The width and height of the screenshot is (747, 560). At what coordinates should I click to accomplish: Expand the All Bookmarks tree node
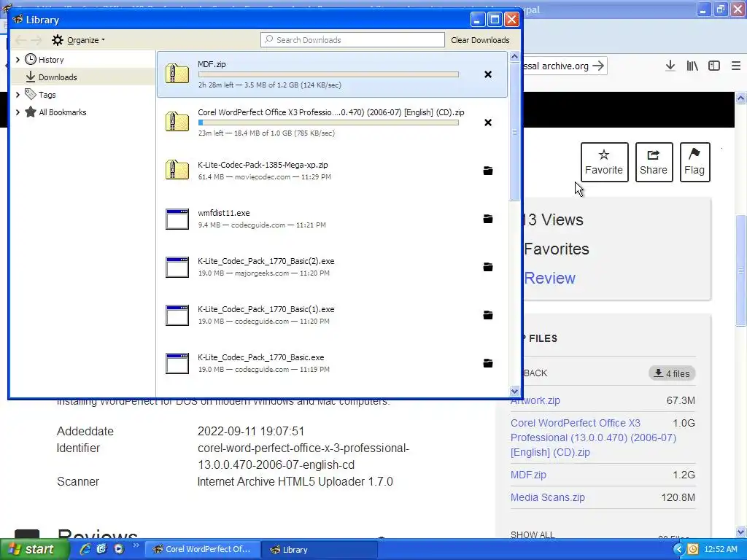point(18,112)
